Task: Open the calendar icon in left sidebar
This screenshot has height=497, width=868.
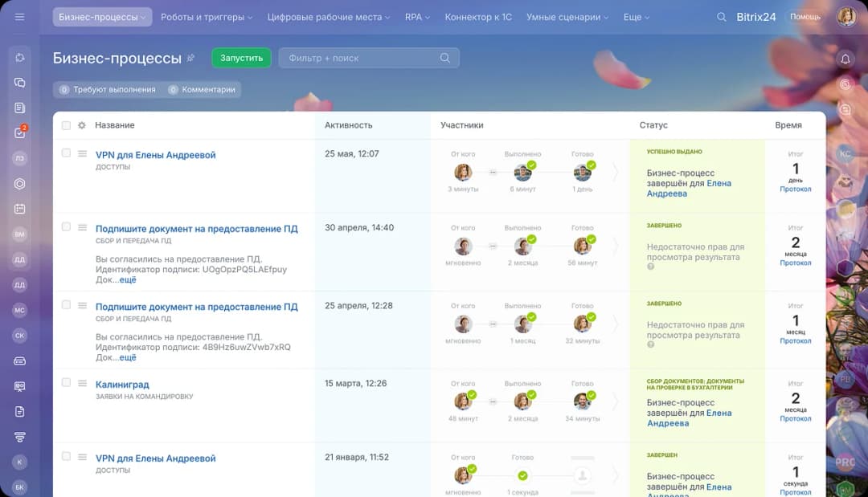Action: [x=20, y=209]
